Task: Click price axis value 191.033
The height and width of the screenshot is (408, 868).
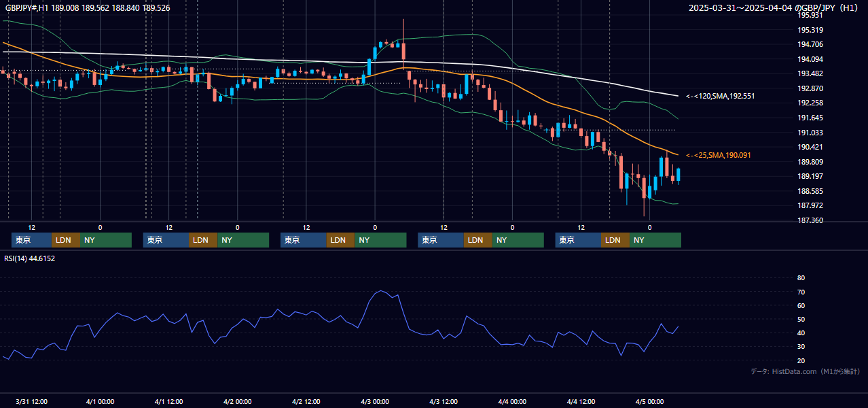Action: click(x=810, y=133)
